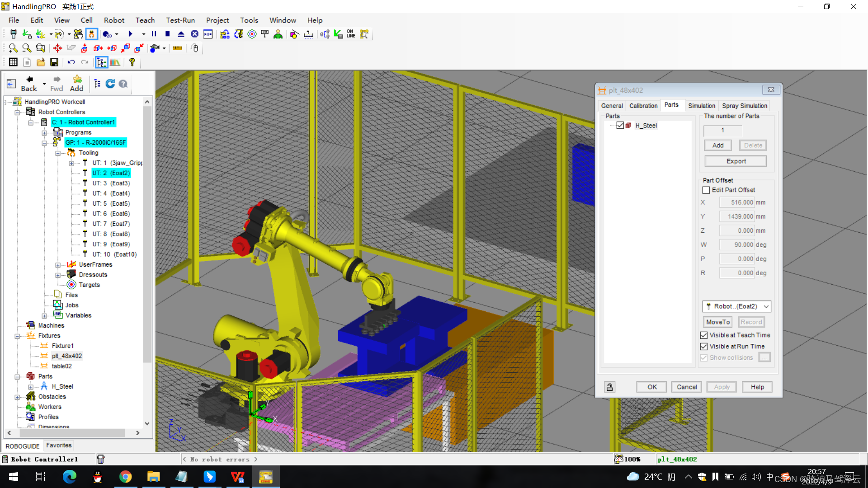Screen dimensions: 868x488
Task: Expand the Obstacles node
Action: click(17, 397)
